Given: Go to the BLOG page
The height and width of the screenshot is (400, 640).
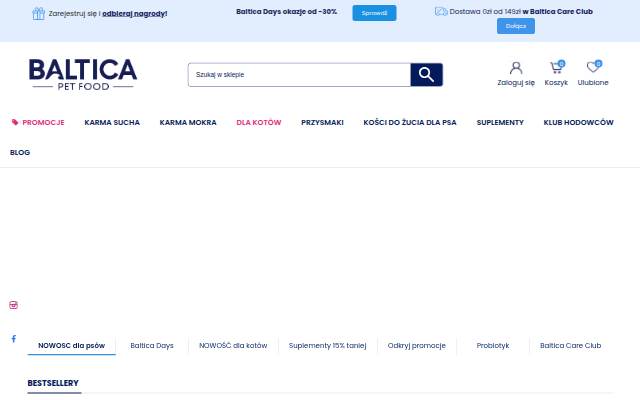Looking at the screenshot, I should tap(20, 152).
